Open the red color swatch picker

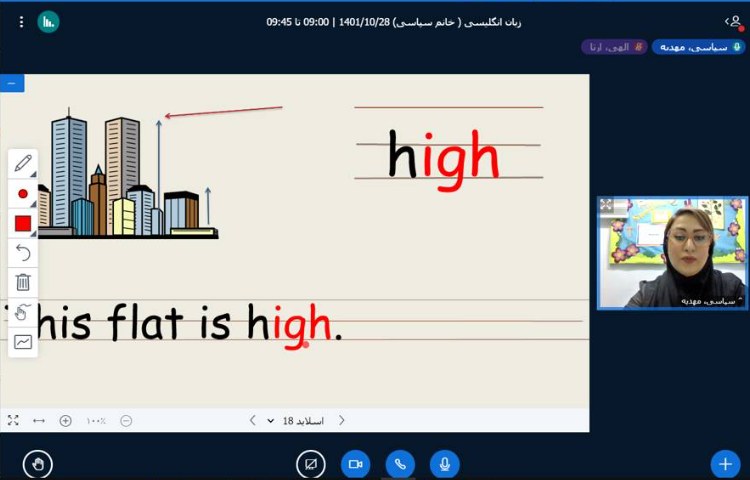[23, 223]
